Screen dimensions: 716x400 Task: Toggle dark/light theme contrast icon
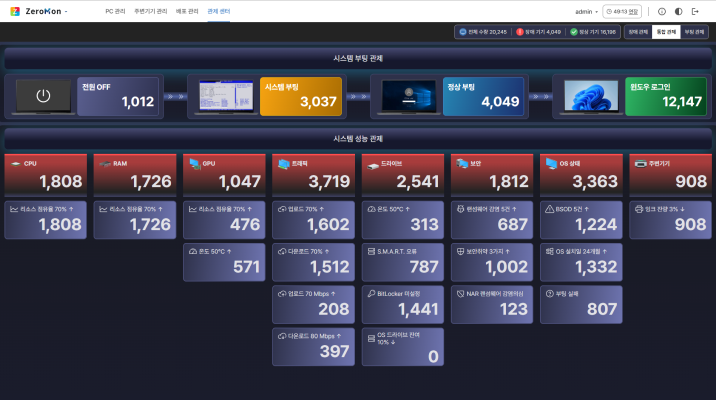(679, 11)
